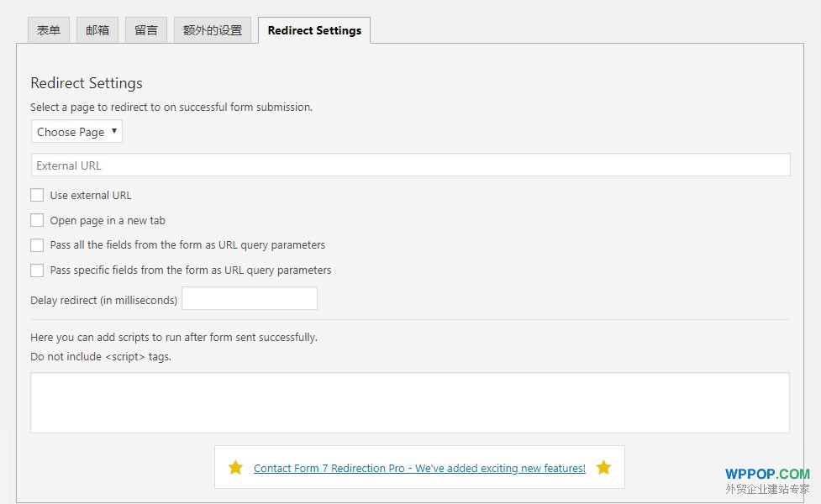
Task: Open the Choose Page dropdown
Action: pos(77,131)
